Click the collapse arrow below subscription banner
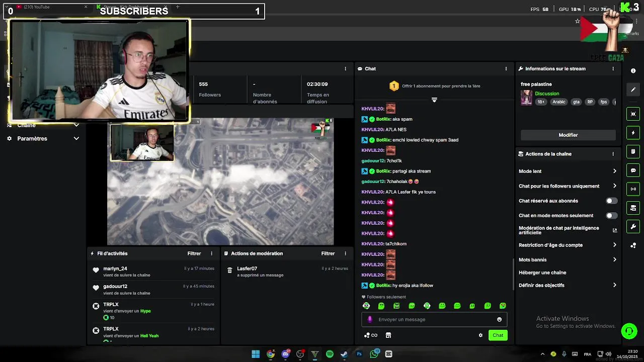The height and width of the screenshot is (362, 644). point(434,100)
